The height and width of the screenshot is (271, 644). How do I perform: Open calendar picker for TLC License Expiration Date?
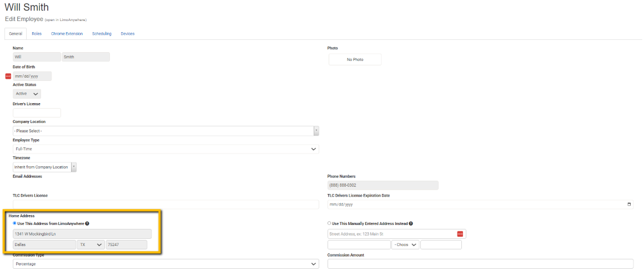[x=628, y=204]
